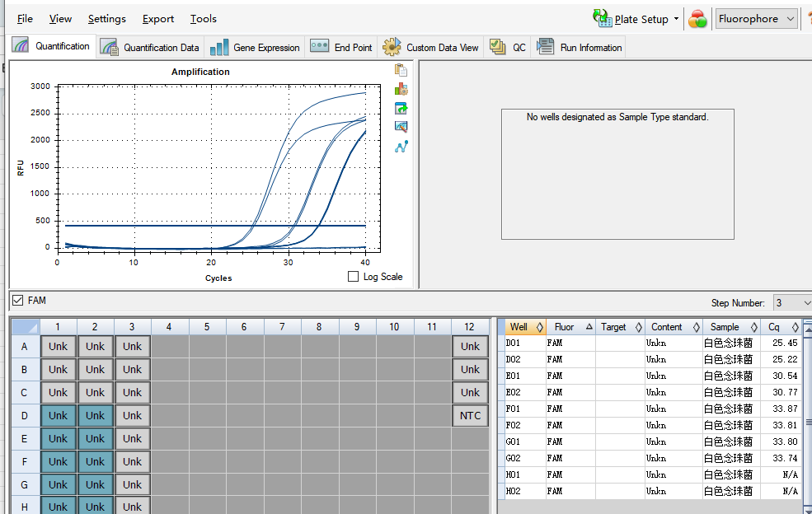Click Cq value 25.22 for D02
The width and height of the screenshot is (812, 514).
(785, 359)
